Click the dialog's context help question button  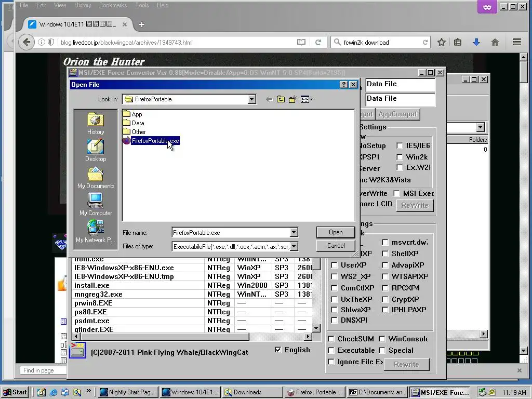click(x=344, y=85)
